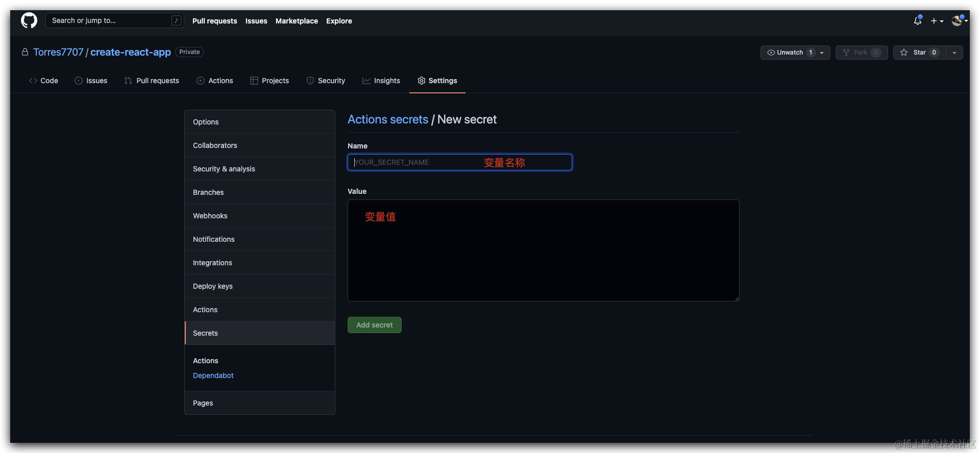Click the Code brackets icon
This screenshot has width=980, height=453.
pyautogui.click(x=33, y=81)
